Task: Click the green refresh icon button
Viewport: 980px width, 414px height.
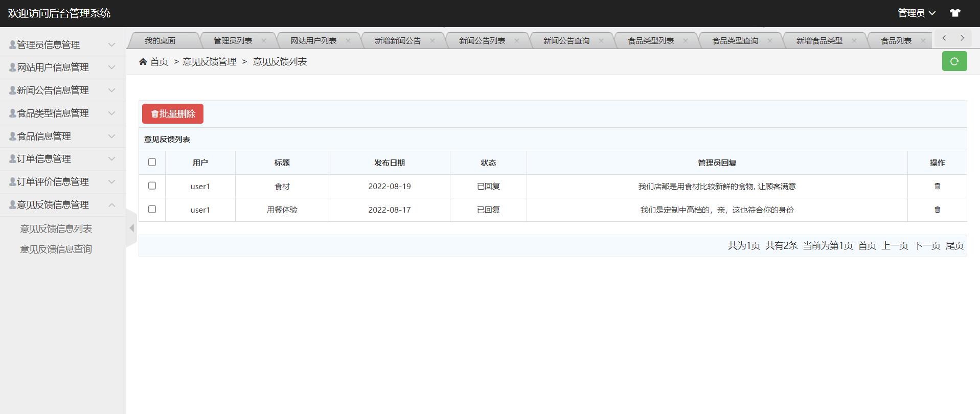Action: pos(954,61)
